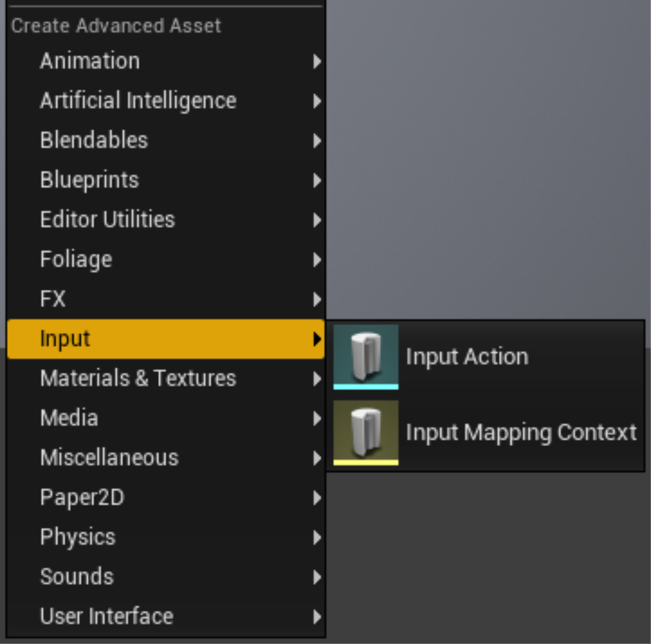This screenshot has height=644, width=651.
Task: Expand the arrow beside Editor Utilities
Action: (317, 220)
